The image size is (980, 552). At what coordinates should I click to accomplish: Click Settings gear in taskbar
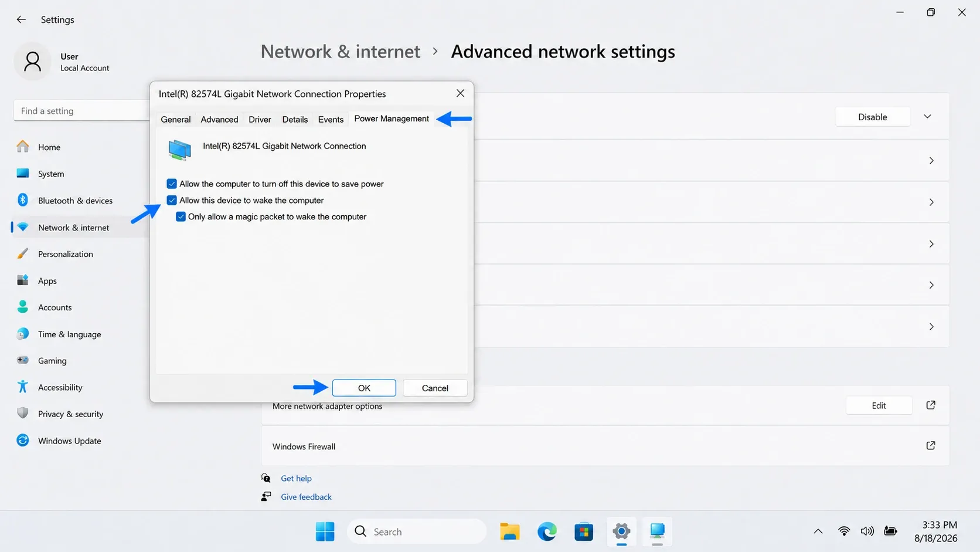pyautogui.click(x=621, y=531)
